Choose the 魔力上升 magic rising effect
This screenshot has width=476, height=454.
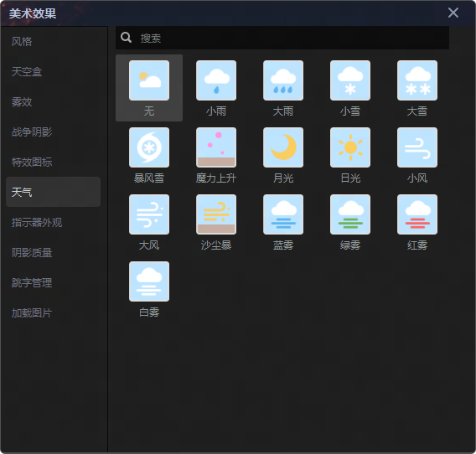click(x=216, y=147)
